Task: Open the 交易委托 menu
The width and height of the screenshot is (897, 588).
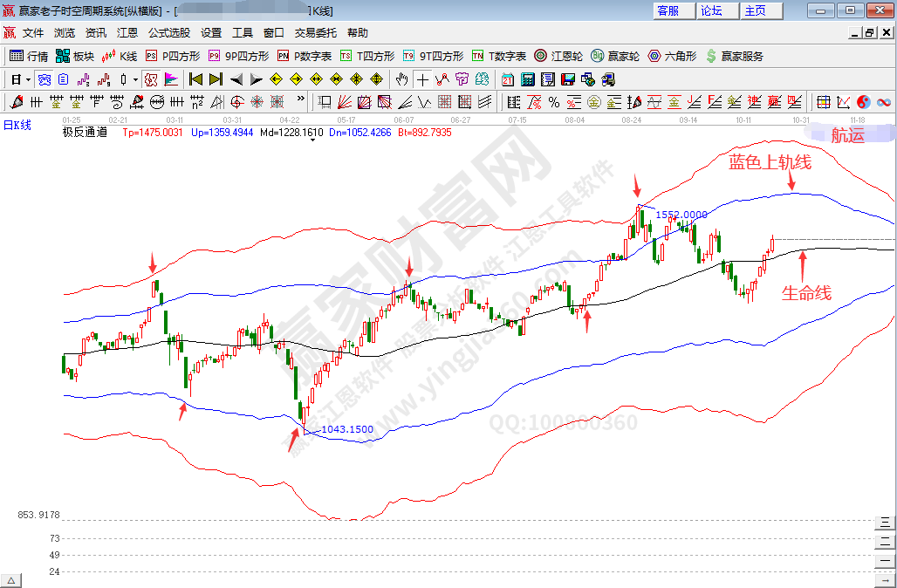Action: 315,33
